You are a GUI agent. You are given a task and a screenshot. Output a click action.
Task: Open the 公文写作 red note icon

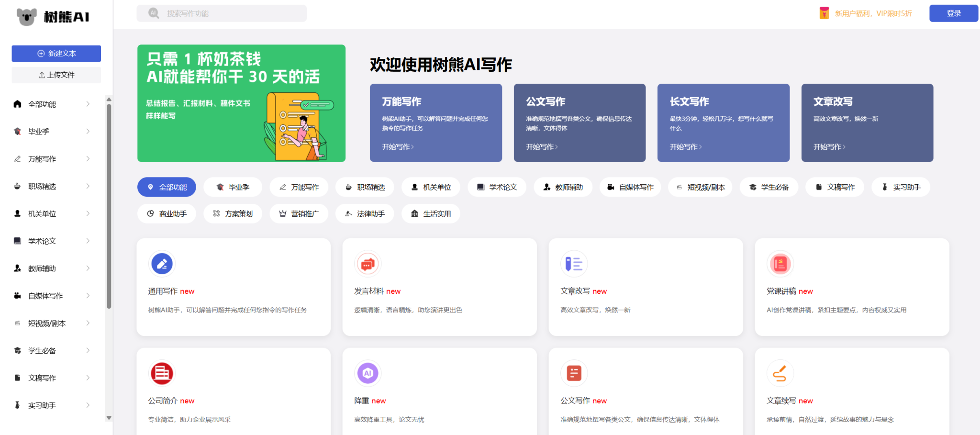pyautogui.click(x=574, y=373)
